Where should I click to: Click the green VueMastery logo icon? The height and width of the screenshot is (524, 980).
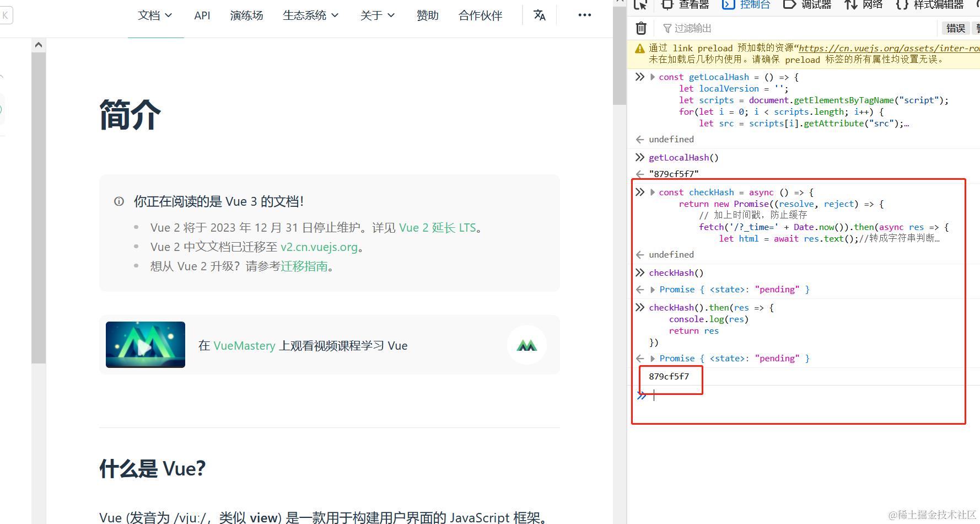coord(526,345)
